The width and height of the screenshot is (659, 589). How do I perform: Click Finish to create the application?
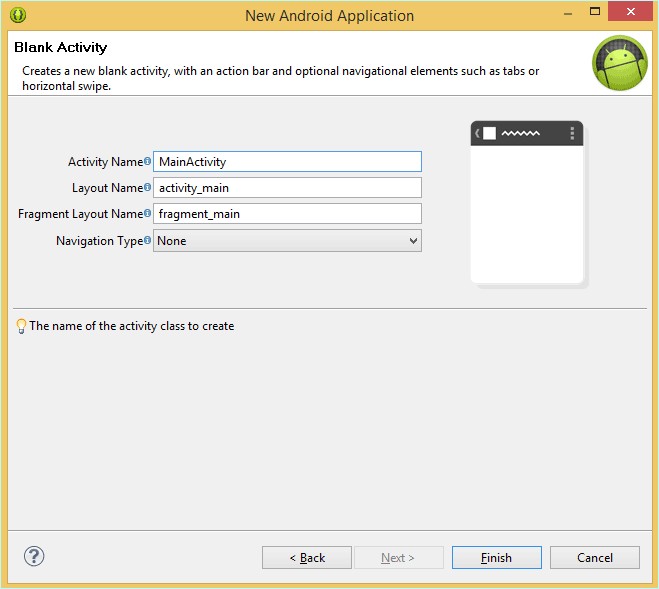pos(497,557)
